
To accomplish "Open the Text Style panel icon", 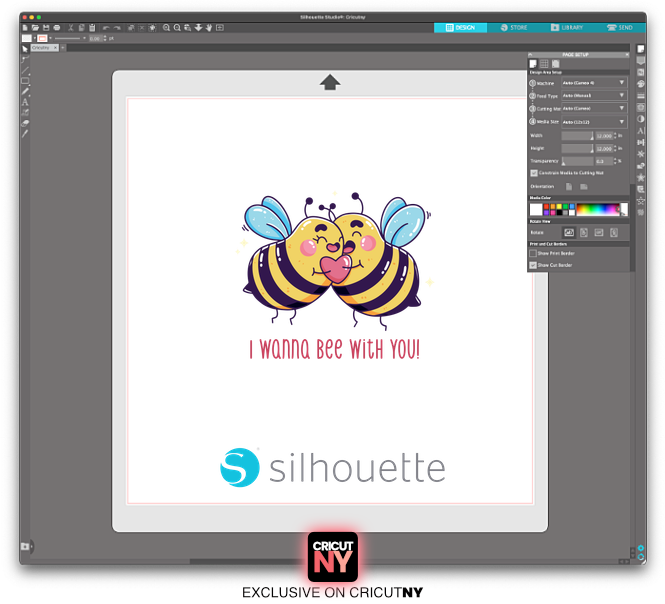I will [x=641, y=131].
